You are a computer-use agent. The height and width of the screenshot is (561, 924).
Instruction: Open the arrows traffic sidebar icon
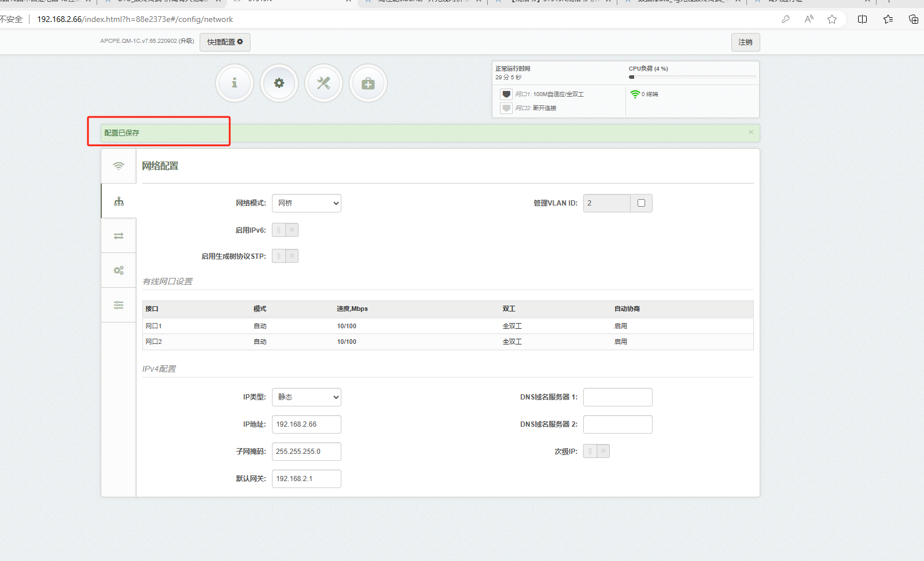click(x=119, y=236)
